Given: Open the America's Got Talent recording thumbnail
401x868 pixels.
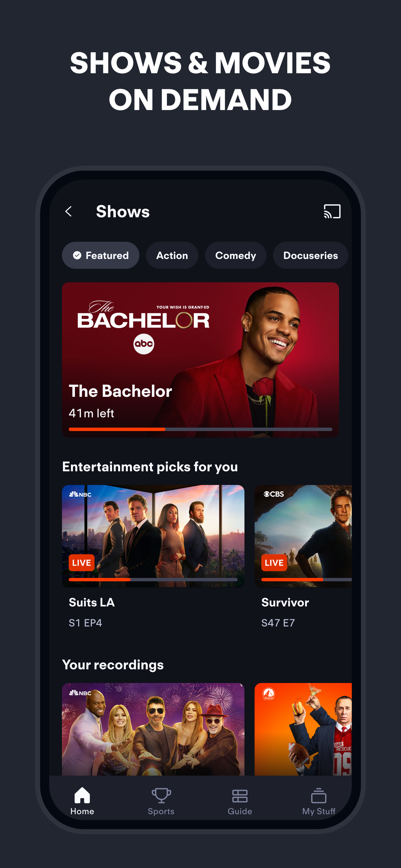Looking at the screenshot, I should click(153, 729).
